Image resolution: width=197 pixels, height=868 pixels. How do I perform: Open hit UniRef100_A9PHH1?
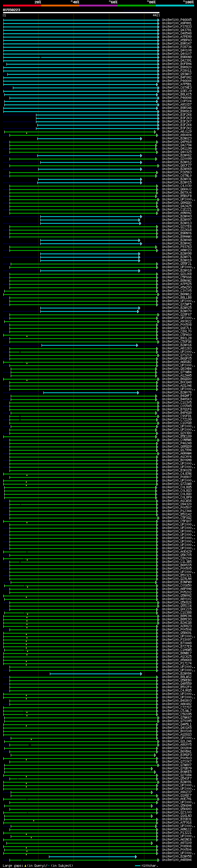(x=177, y=23)
